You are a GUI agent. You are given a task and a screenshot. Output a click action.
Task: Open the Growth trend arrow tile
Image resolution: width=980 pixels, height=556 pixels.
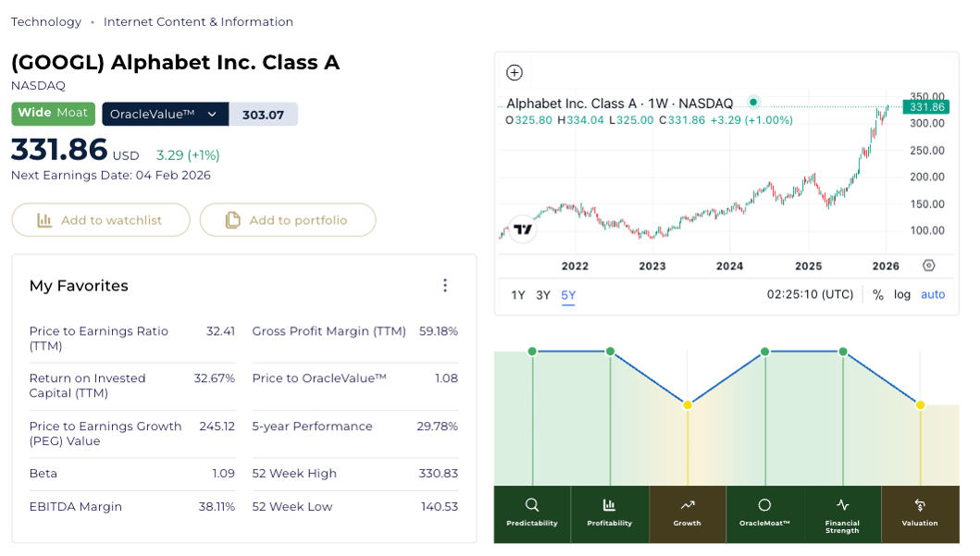click(x=687, y=513)
